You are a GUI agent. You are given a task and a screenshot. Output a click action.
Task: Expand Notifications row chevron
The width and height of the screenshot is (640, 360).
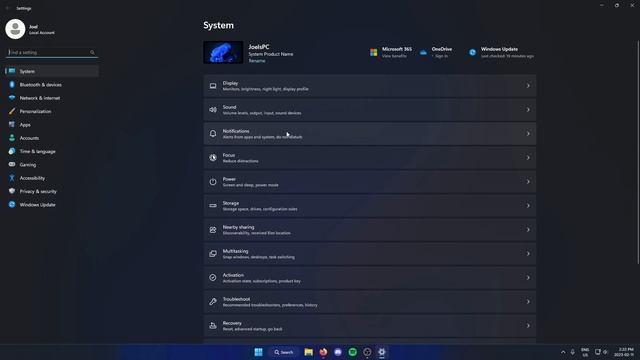pyautogui.click(x=528, y=134)
